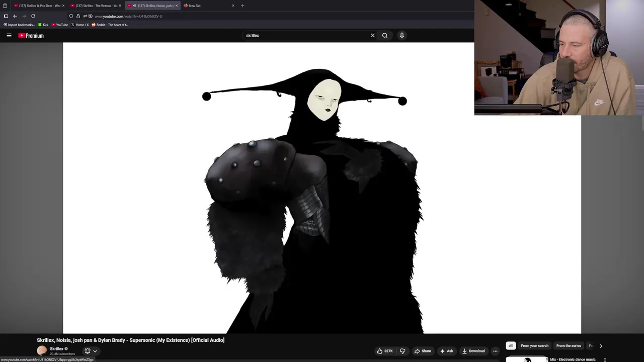Image resolution: width=644 pixels, height=362 pixels.
Task: Clear the skrillex search text
Action: pyautogui.click(x=372, y=36)
